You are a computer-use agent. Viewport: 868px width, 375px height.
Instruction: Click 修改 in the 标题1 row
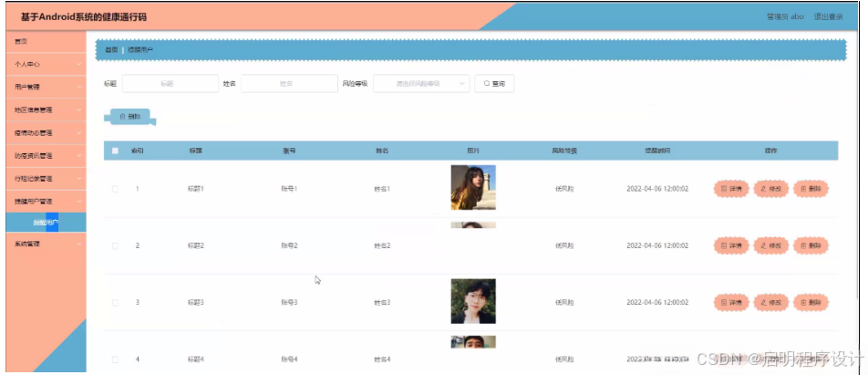[x=771, y=189]
